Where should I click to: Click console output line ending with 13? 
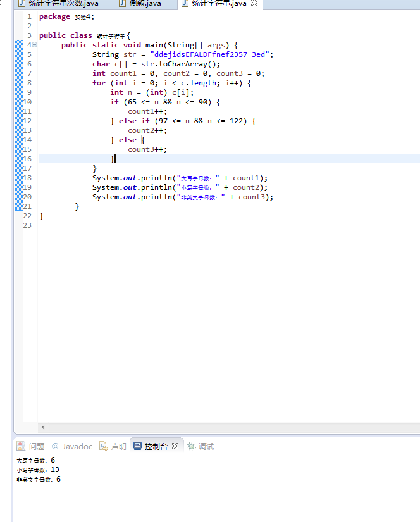coord(38,469)
